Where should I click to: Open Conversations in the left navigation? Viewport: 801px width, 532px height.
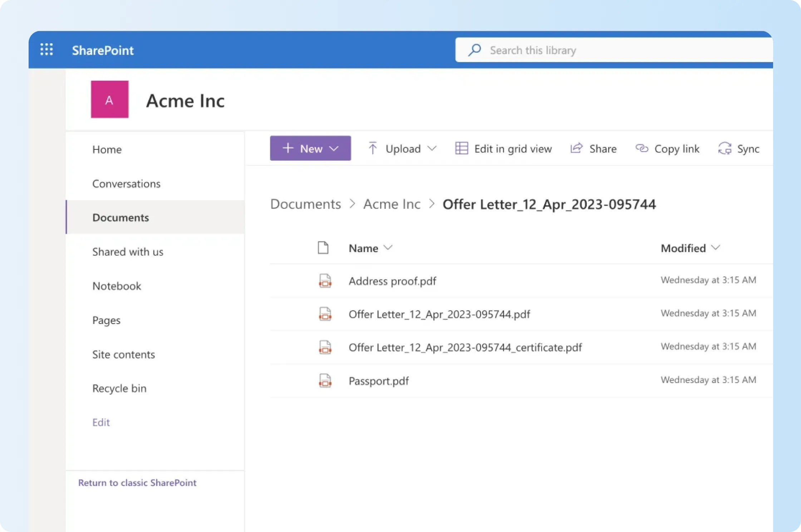126,184
